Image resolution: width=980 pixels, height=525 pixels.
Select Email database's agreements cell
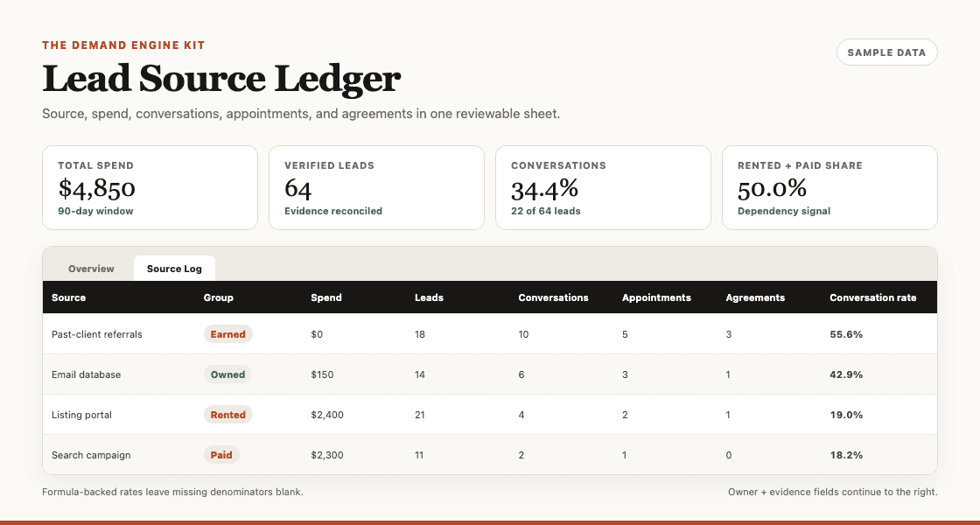pos(728,374)
